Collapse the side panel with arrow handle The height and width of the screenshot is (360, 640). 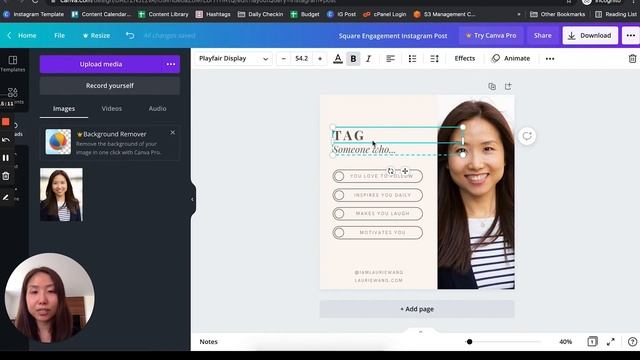(192, 199)
